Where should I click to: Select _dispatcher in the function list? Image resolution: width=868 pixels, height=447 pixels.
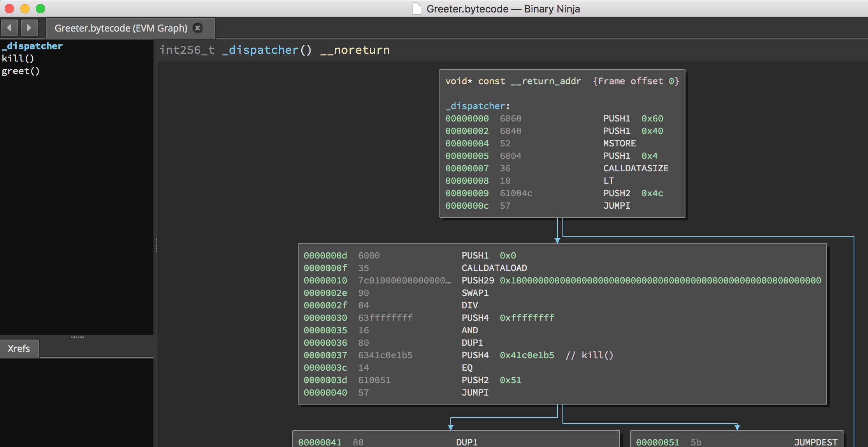point(32,46)
